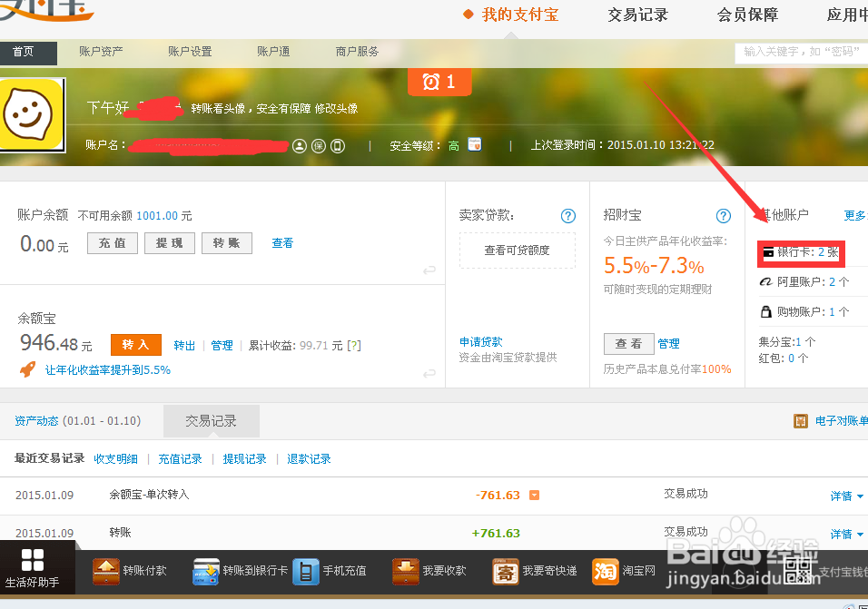868x609 pixels.
Task: Click the person verification icon beside account name
Action: click(x=300, y=146)
